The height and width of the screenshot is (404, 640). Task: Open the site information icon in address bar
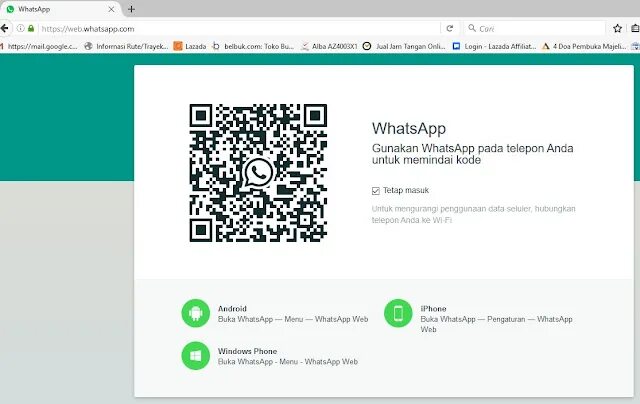(20, 29)
